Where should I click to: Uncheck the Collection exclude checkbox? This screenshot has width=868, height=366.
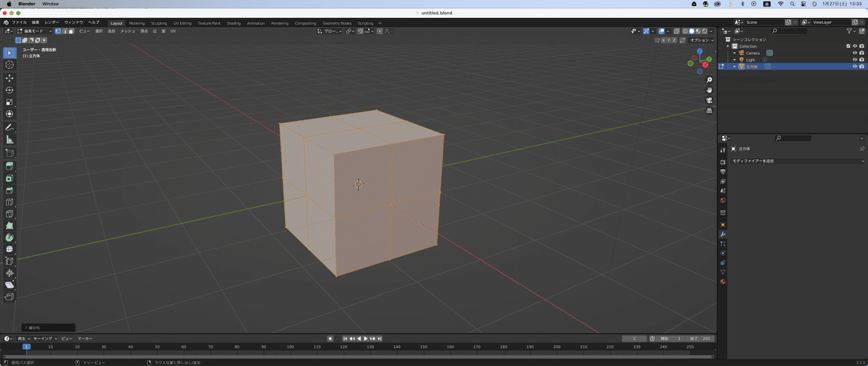(848, 46)
